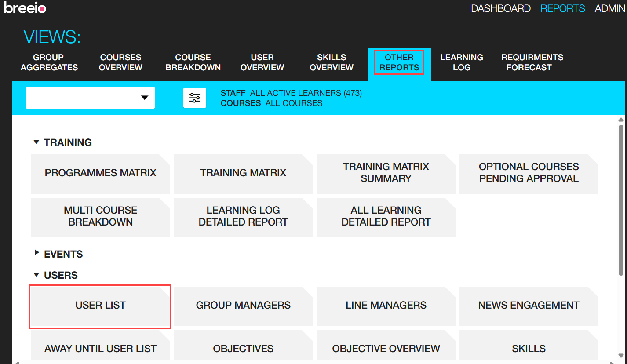
Task: Open the Group Aggregates view
Action: coord(49,62)
